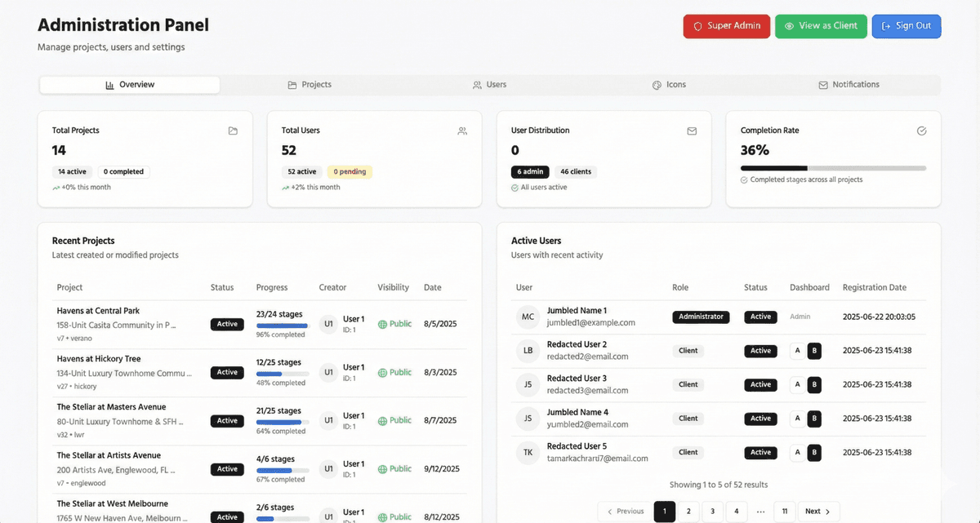Click the users icon in the Total Users card
This screenshot has height=523, width=980.
pyautogui.click(x=462, y=131)
